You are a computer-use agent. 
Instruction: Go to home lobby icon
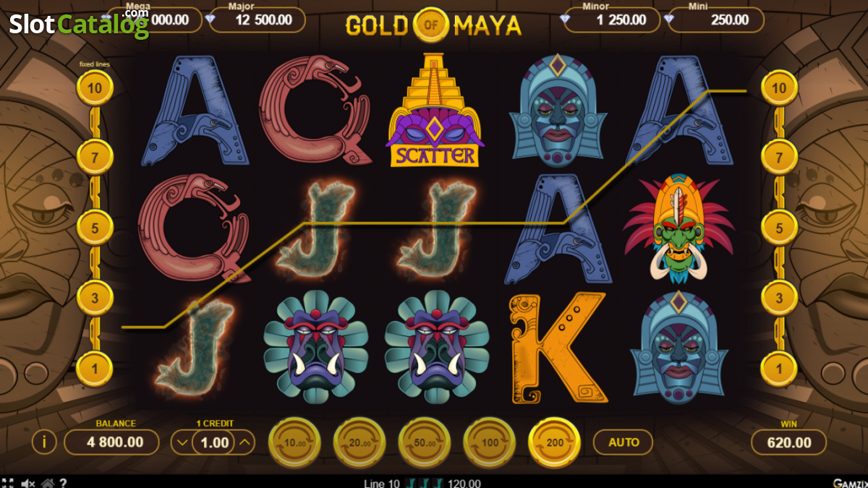click(48, 482)
